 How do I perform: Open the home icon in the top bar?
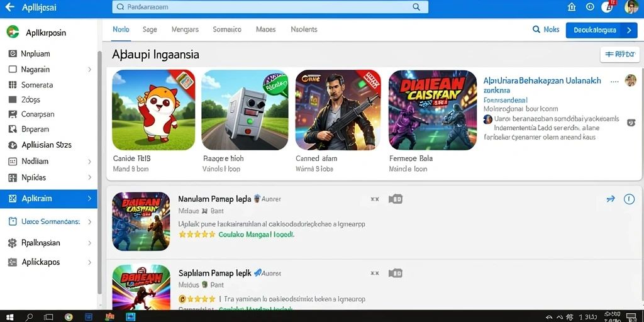point(572,7)
